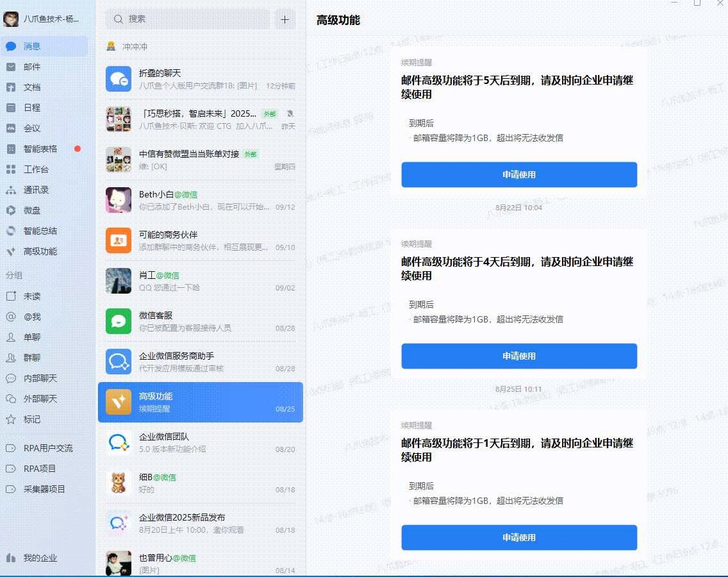Open the 智能表格 smart sheets section
The width and height of the screenshot is (728, 577).
click(44, 149)
